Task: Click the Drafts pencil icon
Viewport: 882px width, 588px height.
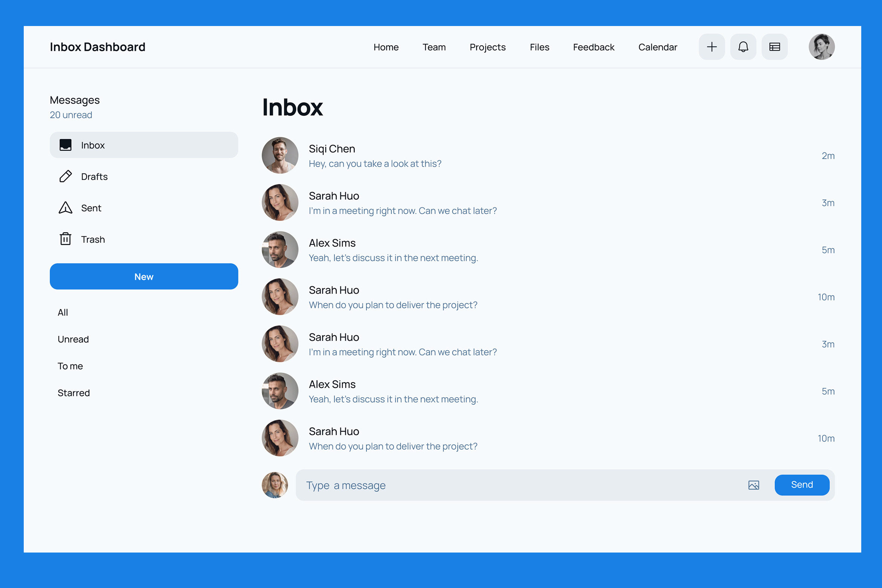Action: coord(66,176)
